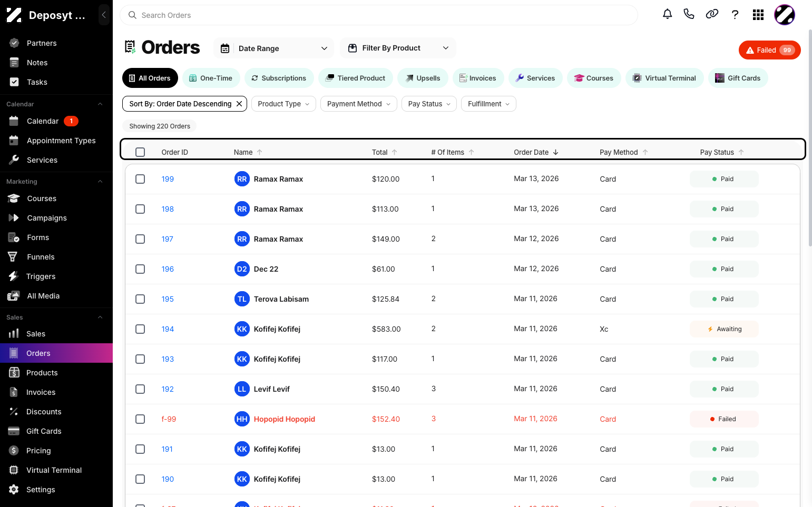The image size is (812, 507).
Task: Switch to the Subscriptions tab
Action: click(x=279, y=78)
